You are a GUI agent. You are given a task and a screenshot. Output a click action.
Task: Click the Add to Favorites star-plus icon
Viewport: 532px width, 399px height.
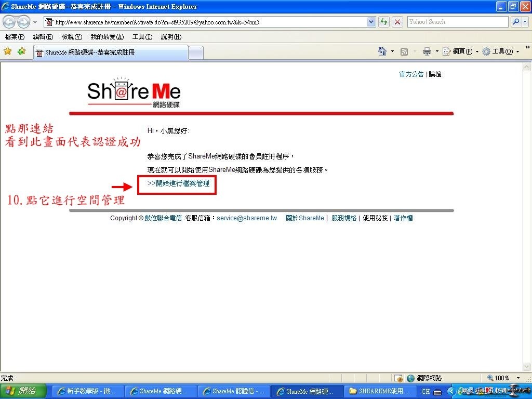[x=21, y=51]
